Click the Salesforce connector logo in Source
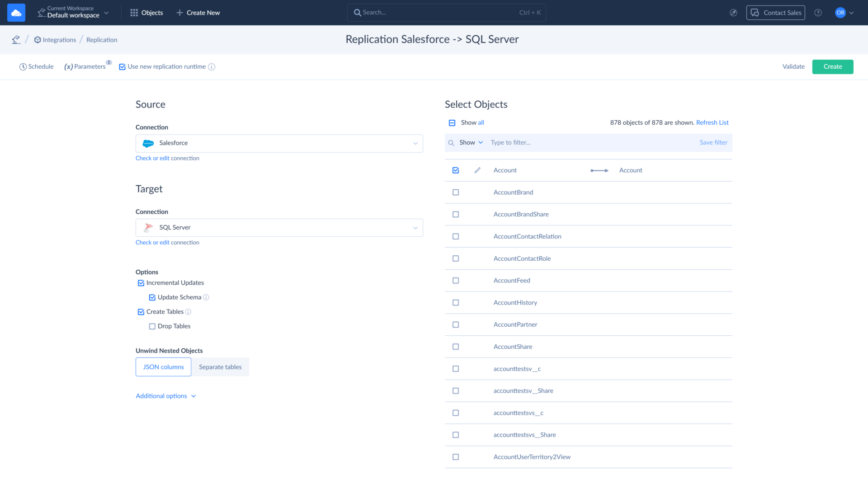The image size is (868, 488). tap(148, 143)
